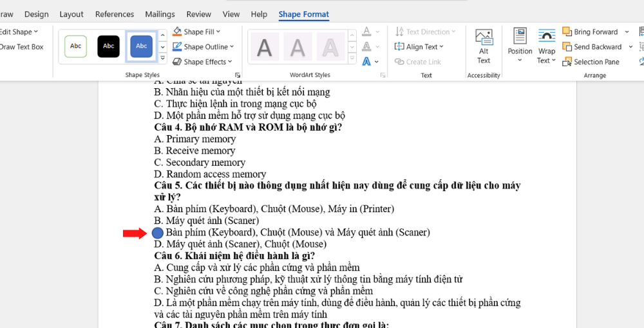The height and width of the screenshot is (328, 644).
Task: Click the Selection Pane icon
Action: click(567, 62)
